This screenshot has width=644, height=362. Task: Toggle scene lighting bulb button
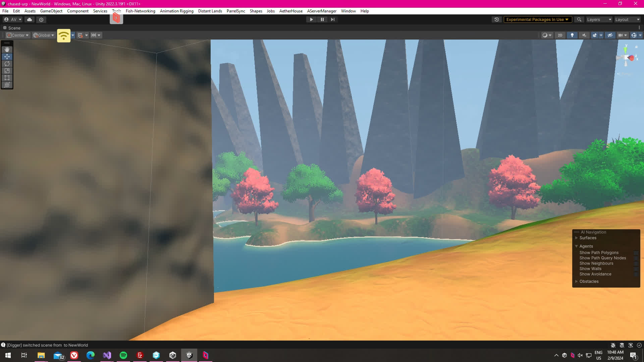pyautogui.click(x=572, y=35)
